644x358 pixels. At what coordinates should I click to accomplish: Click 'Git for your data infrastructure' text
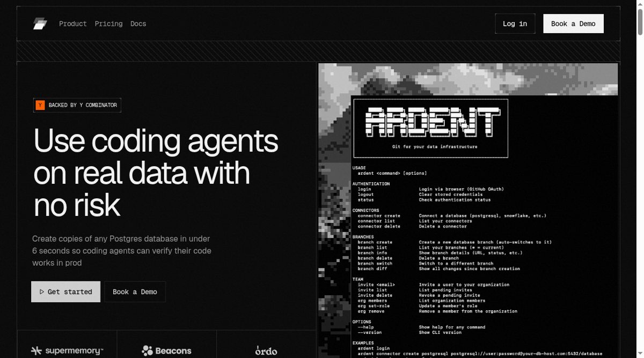click(435, 146)
